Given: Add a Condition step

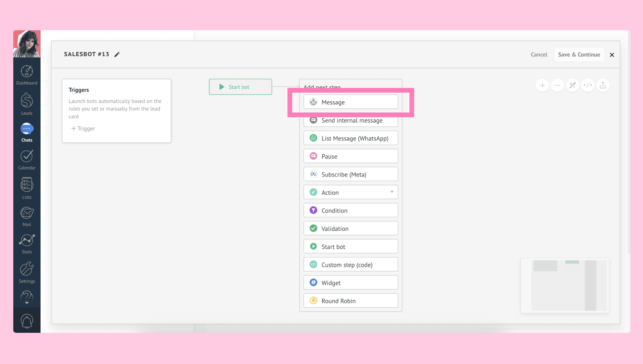Looking at the screenshot, I should click(350, 210).
